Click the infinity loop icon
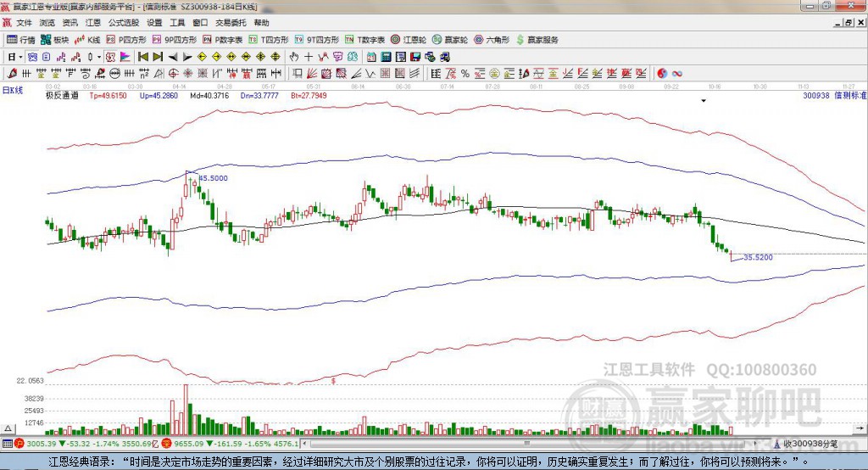Screen dimensions: 868x470 click(x=677, y=73)
